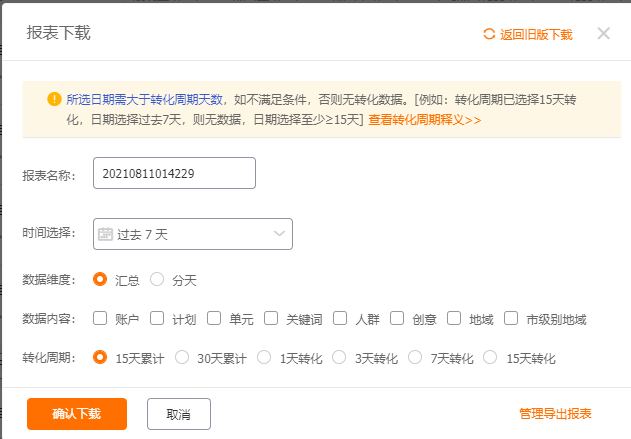
Task: Check the 地域 checkbox
Action: coord(454,318)
